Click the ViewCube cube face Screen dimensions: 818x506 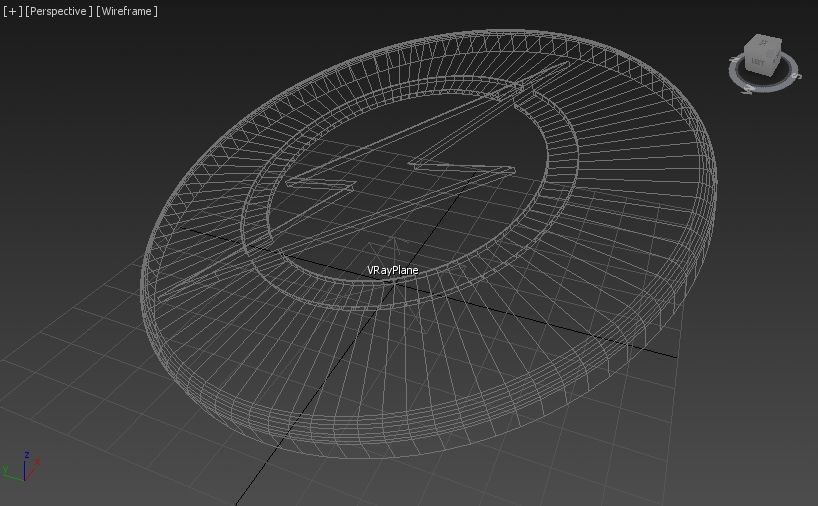[762, 56]
